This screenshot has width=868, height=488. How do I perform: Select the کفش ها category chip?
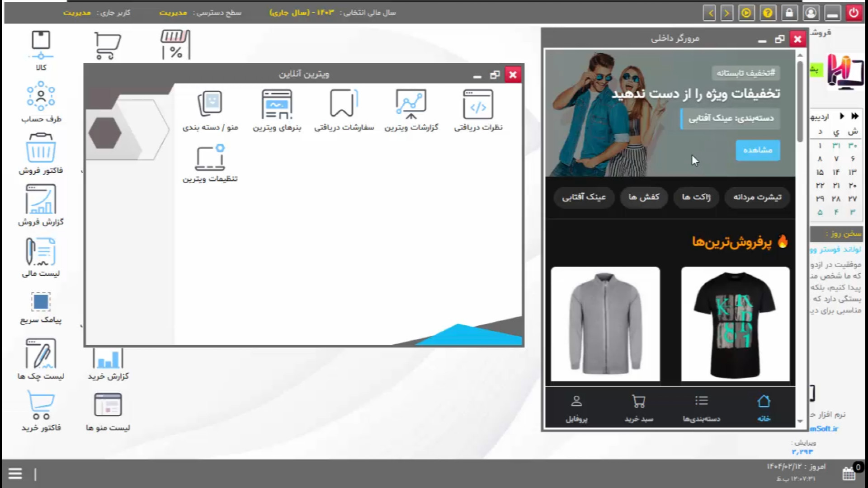point(644,197)
